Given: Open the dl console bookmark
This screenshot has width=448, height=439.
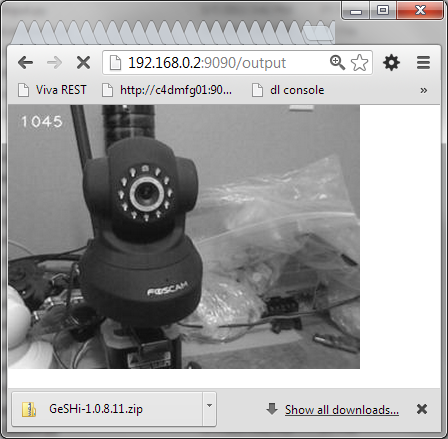Looking at the screenshot, I should (288, 90).
